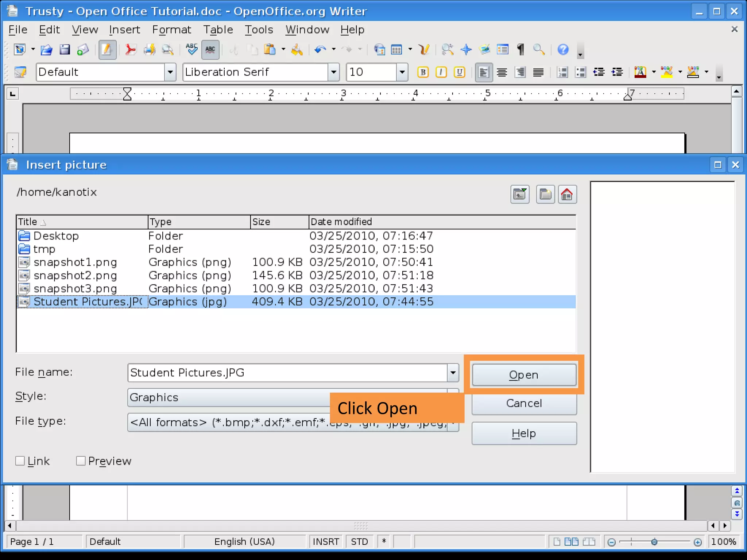The image size is (747, 560).
Task: Click the Open button
Action: pos(524,375)
